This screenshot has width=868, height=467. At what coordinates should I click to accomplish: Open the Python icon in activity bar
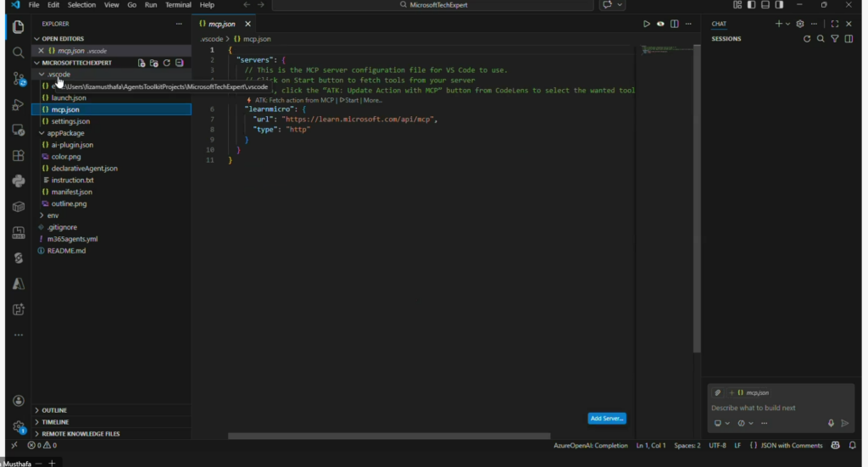coord(18,181)
